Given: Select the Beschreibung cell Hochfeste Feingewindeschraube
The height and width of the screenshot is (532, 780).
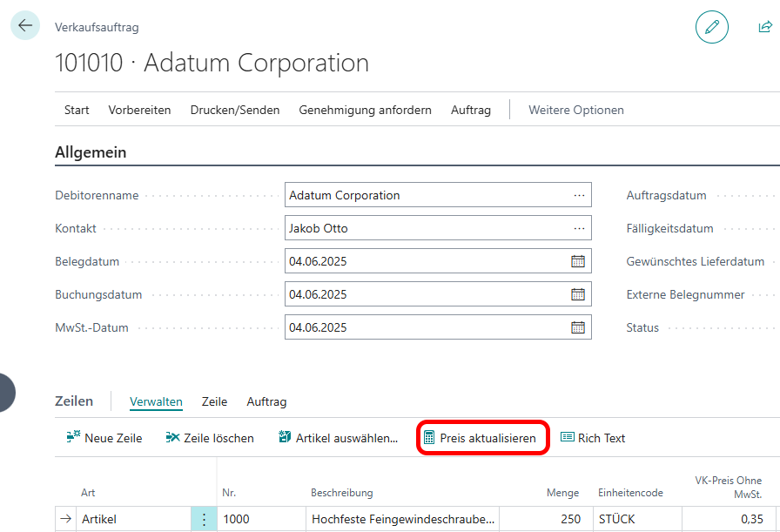Looking at the screenshot, I should coord(403,519).
